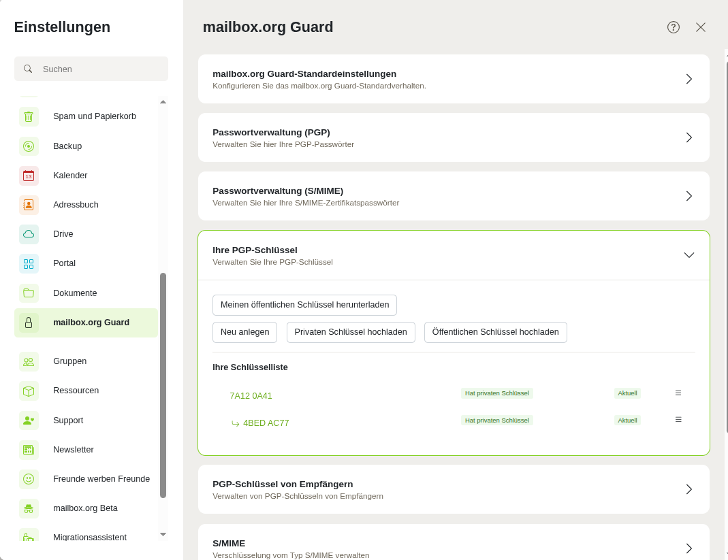
Task: Open Freunde werben Freunde
Action: point(86,479)
